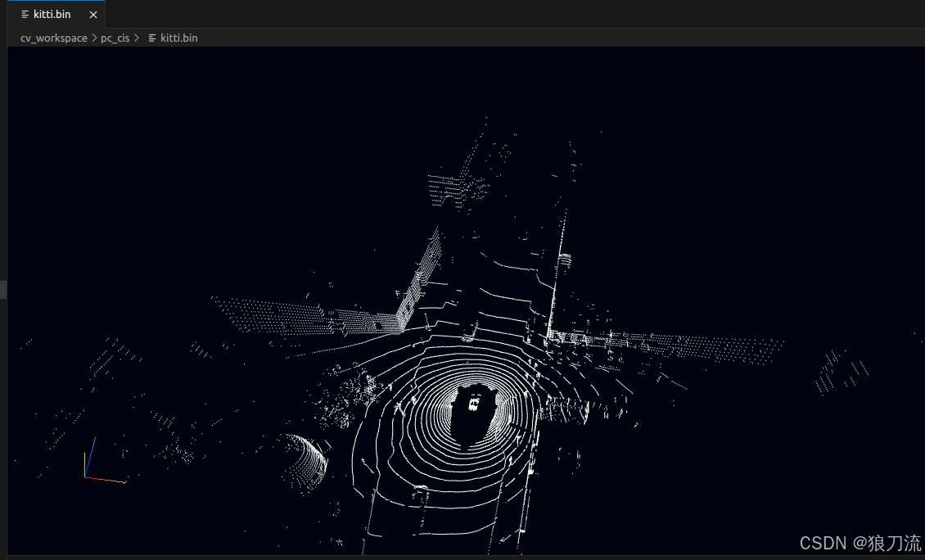Expand chevron after pc_cis breadcrumb
The height and width of the screenshot is (560, 925).
click(x=136, y=38)
